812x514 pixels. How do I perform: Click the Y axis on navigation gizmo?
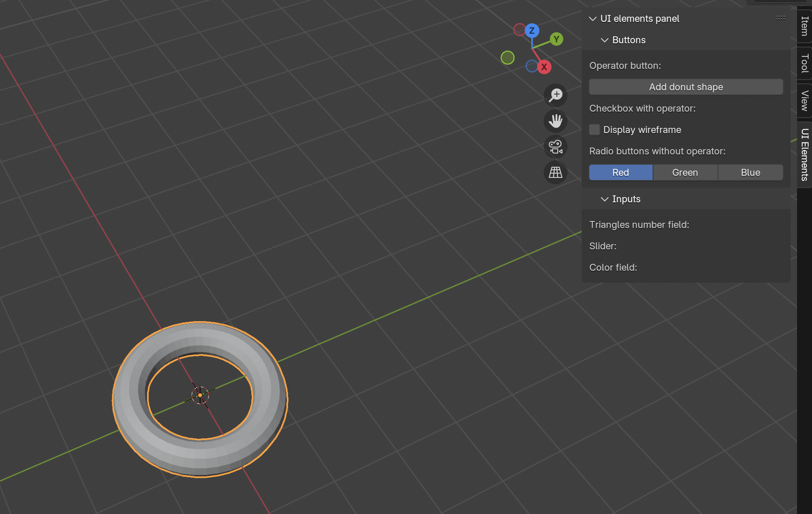pos(556,39)
